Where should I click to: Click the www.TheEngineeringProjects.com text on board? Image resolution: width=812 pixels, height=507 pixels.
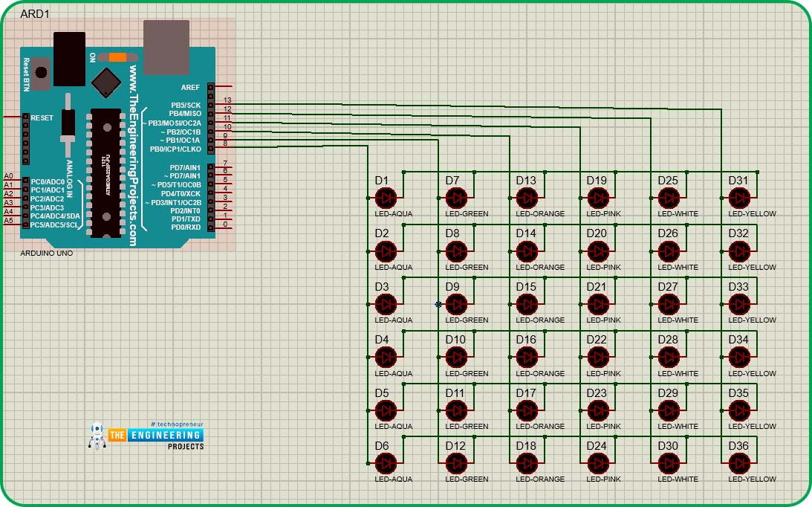click(133, 155)
